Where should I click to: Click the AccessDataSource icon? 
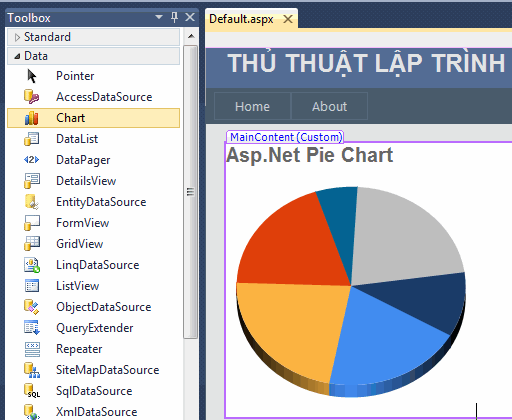click(32, 97)
